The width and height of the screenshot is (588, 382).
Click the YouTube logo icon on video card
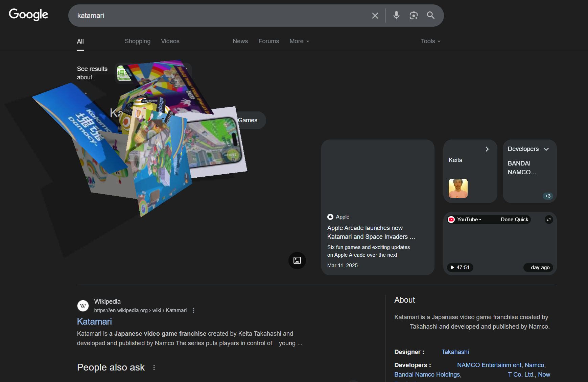coord(451,220)
